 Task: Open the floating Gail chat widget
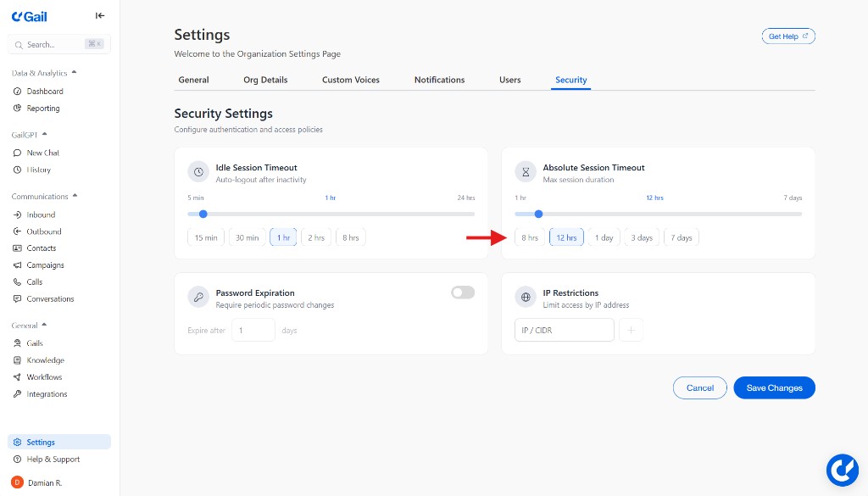click(843, 471)
